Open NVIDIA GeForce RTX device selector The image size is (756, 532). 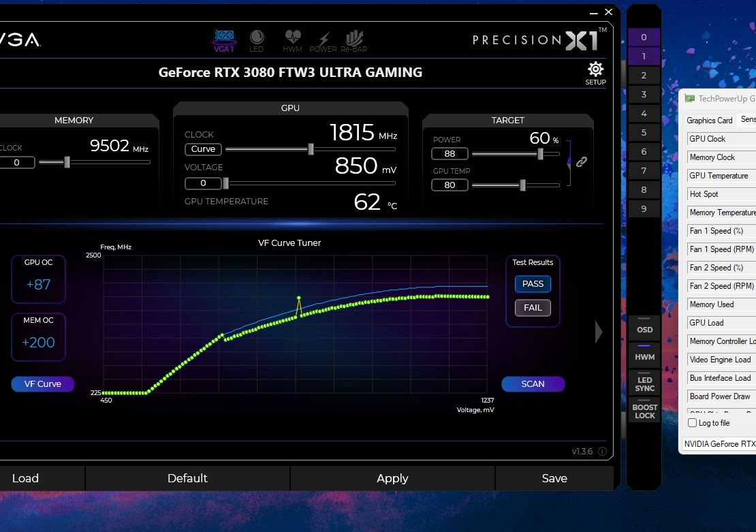[719, 443]
